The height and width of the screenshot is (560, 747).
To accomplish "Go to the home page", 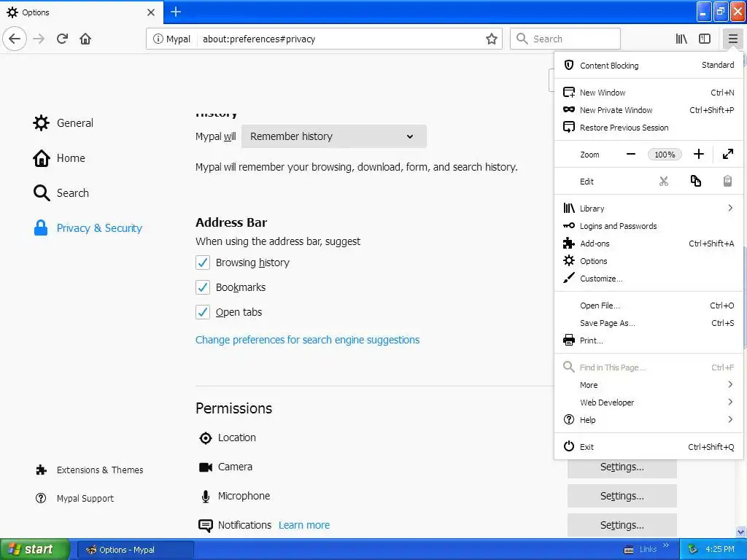I will pyautogui.click(x=85, y=39).
